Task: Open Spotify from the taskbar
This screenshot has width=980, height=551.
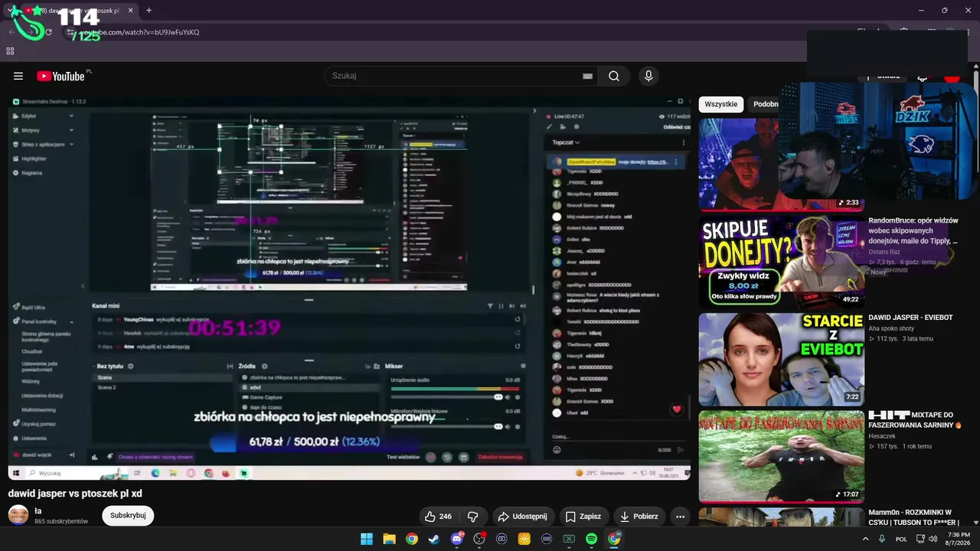Action: [591, 539]
